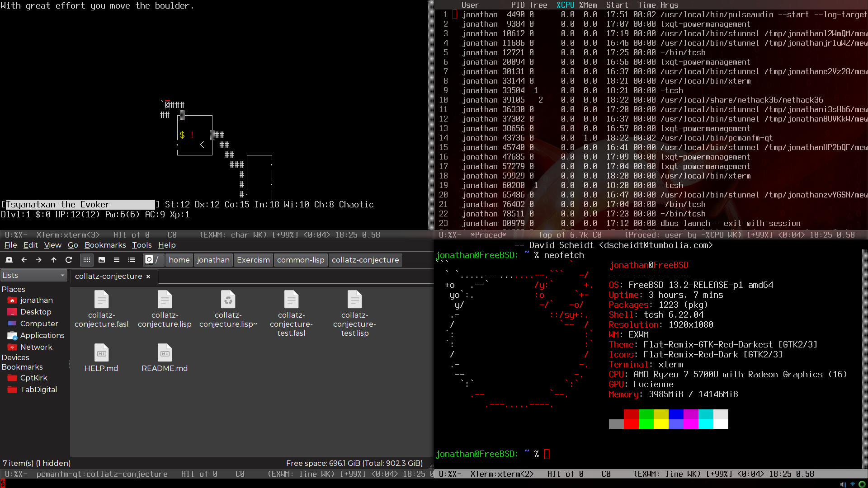Screen dimensions: 868x488
Task: Click the green power tray icon
Action: click(x=862, y=484)
